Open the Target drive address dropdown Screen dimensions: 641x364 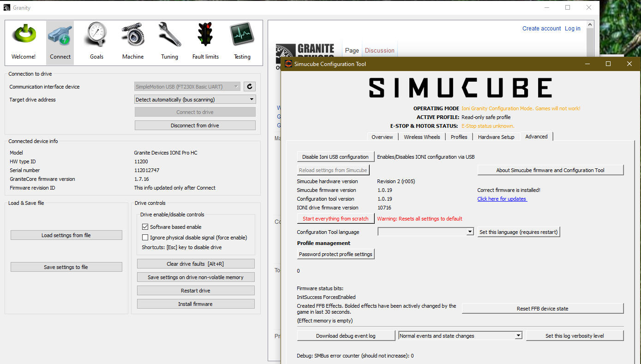click(195, 99)
